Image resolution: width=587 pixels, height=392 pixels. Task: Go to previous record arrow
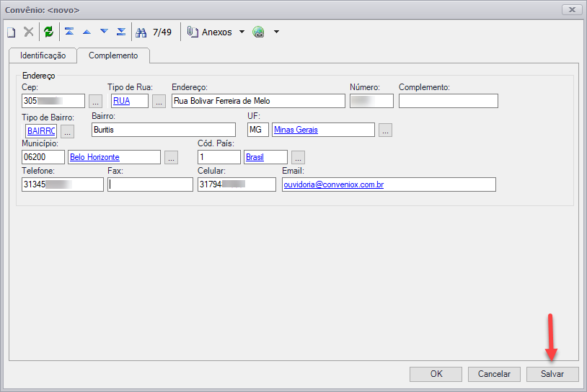(x=87, y=32)
